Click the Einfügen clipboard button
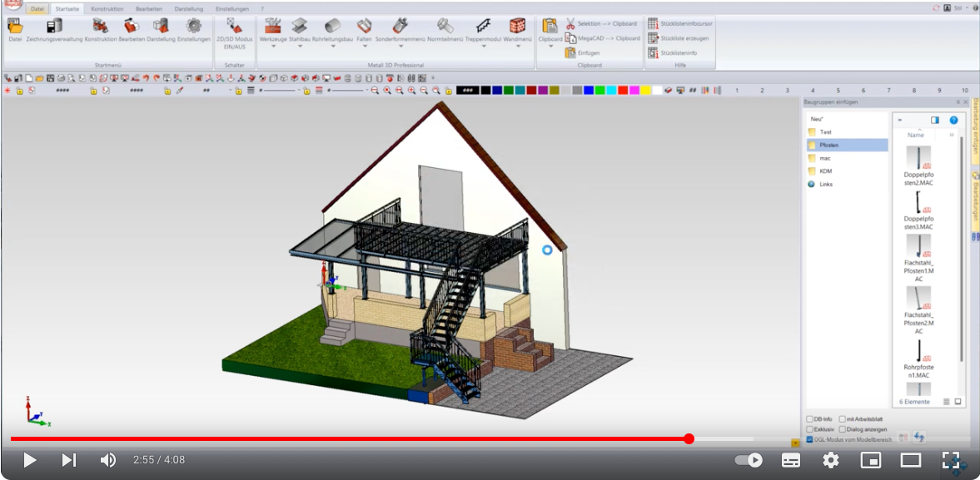Image resolution: width=980 pixels, height=480 pixels. (570, 52)
